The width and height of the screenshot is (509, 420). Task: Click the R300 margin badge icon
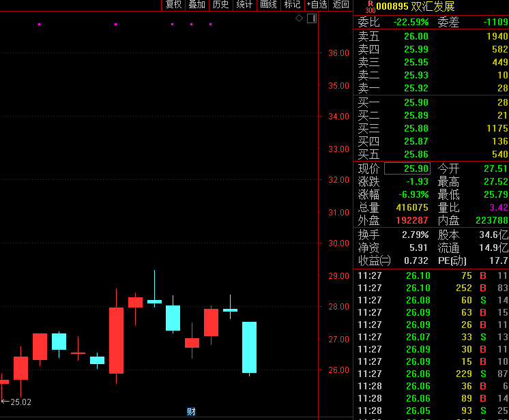(x=370, y=7)
